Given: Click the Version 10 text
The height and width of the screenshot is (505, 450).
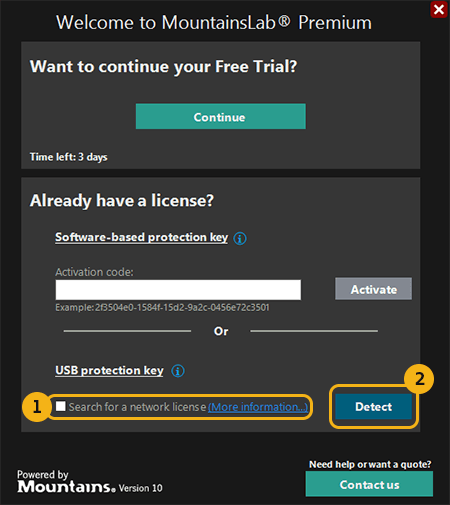Looking at the screenshot, I should click(141, 488).
